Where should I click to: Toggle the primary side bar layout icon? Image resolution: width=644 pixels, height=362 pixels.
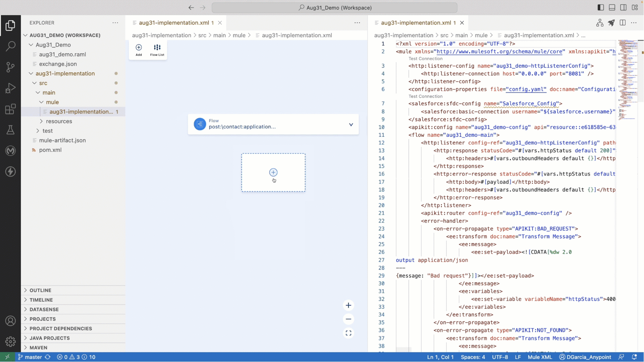click(x=601, y=8)
